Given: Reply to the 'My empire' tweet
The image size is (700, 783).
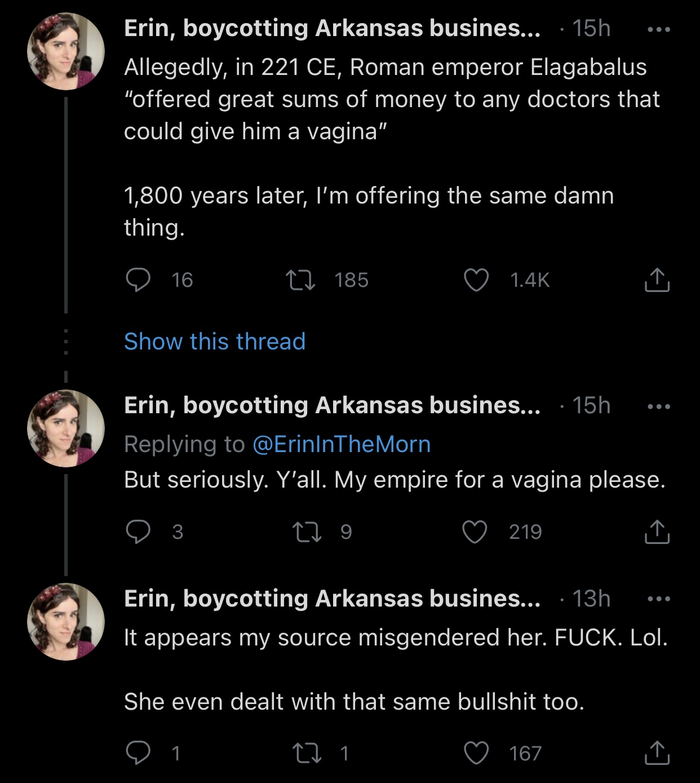Looking at the screenshot, I should pyautogui.click(x=138, y=531).
